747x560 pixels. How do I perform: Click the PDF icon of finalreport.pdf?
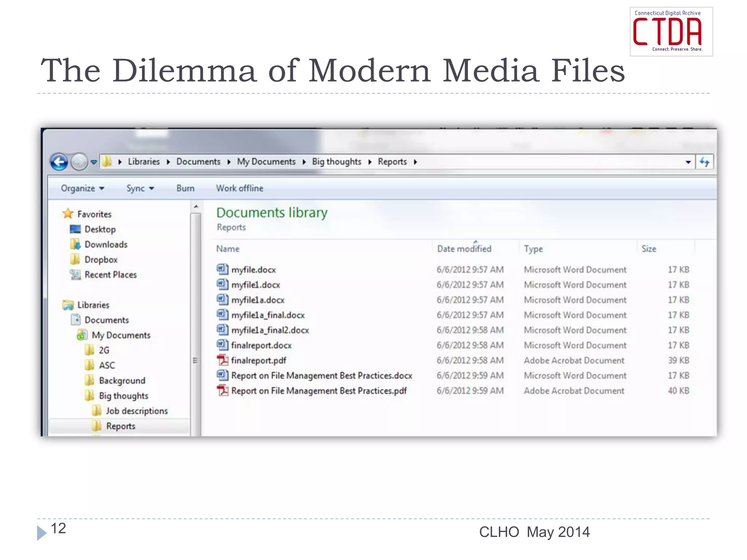tap(222, 360)
